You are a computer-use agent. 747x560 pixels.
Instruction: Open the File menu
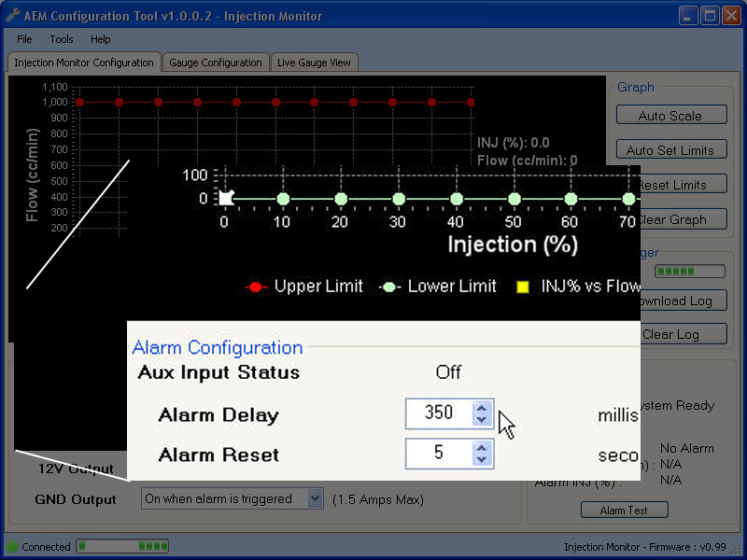(x=24, y=39)
